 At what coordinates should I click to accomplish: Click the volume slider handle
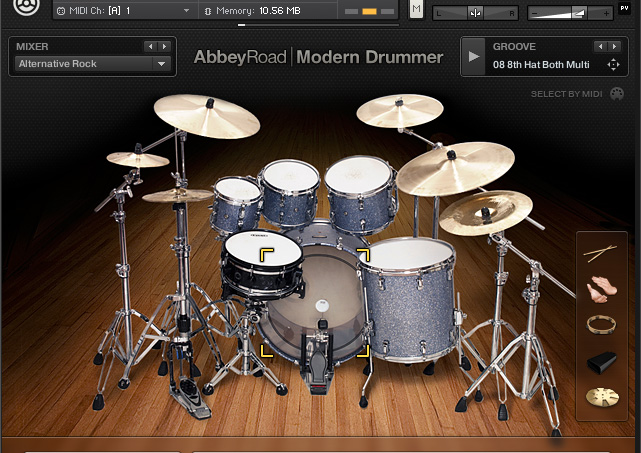578,13
